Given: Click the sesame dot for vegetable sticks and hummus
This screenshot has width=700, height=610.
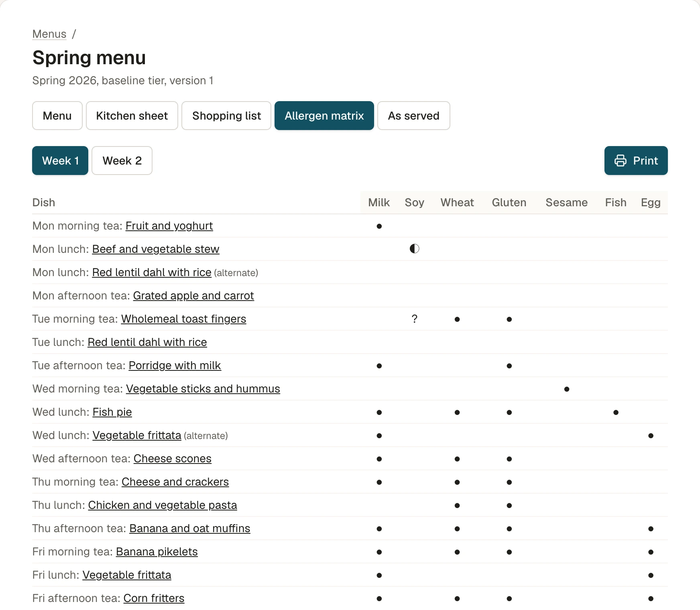Looking at the screenshot, I should click(x=567, y=389).
